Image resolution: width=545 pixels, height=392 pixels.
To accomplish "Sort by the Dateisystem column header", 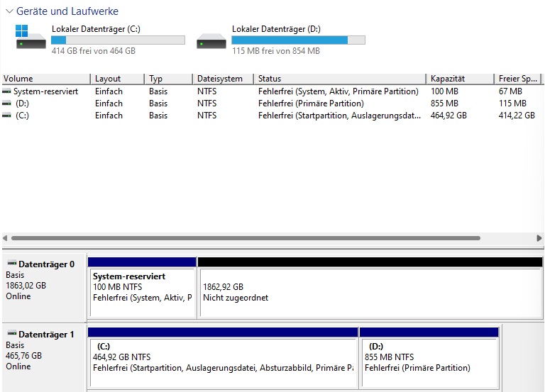I will (223, 79).
